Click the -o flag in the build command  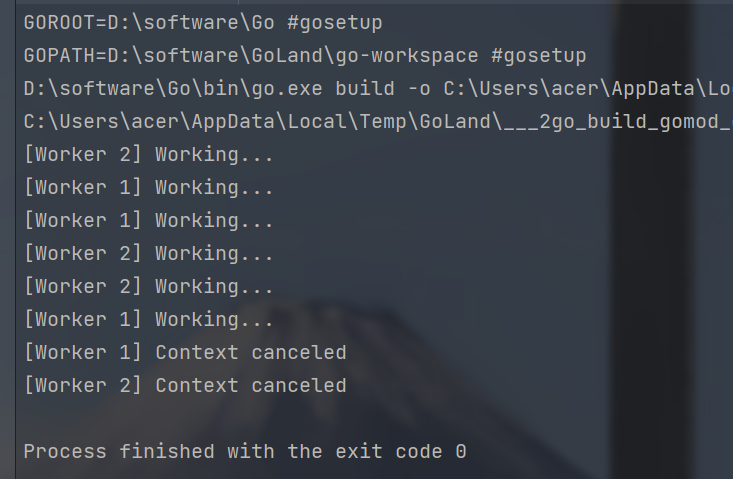418,88
